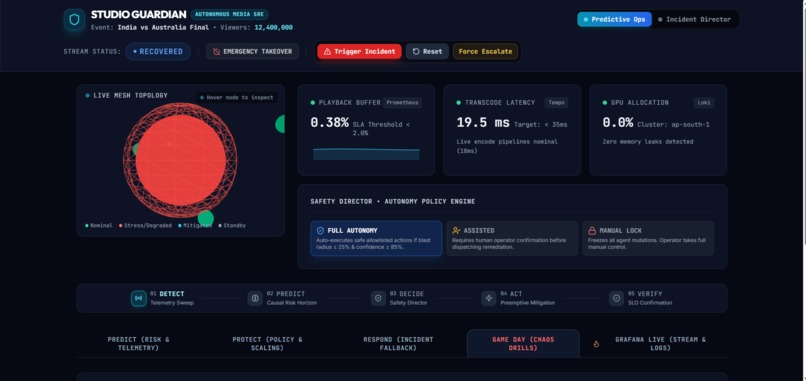The image size is (806, 381).
Task: Click the Hover node to inspect hint
Action: point(236,98)
